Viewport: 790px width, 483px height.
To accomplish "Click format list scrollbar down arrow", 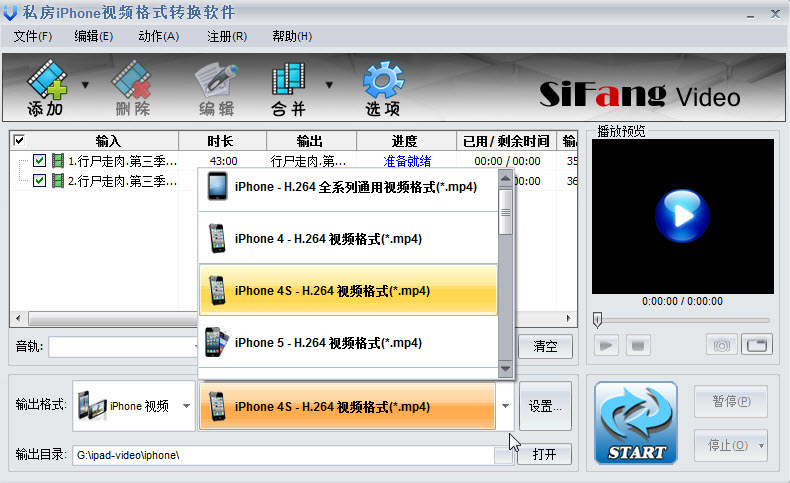I will point(505,369).
